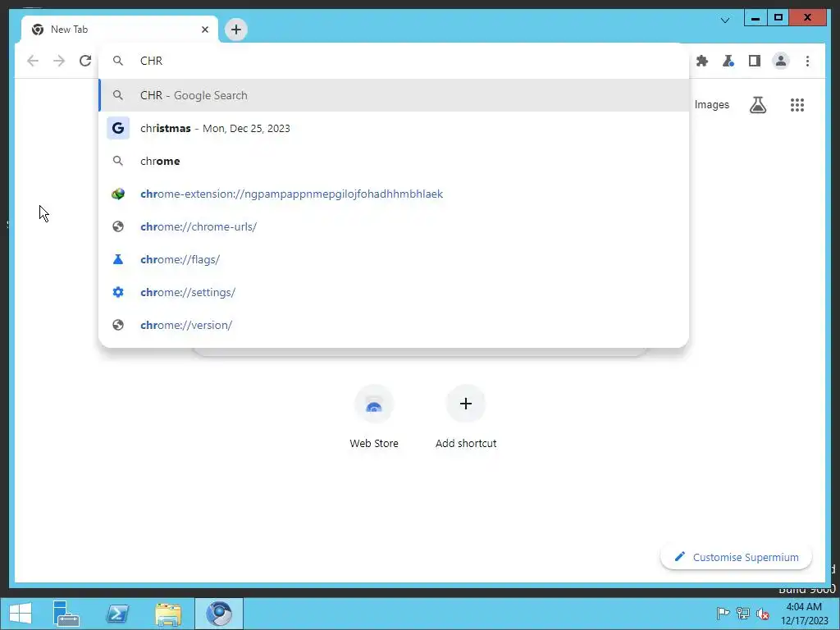Open chrome://chrome-urls/ suggestion
The height and width of the screenshot is (630, 840).
coord(394,226)
